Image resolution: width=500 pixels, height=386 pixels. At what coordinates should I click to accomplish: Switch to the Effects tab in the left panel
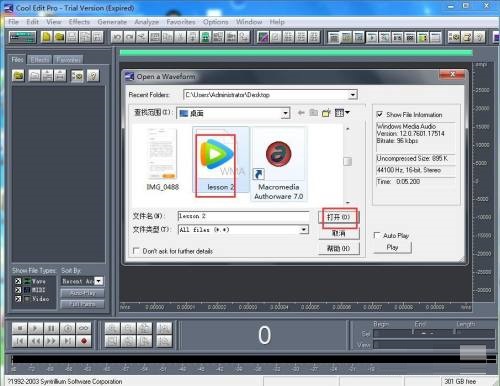point(40,60)
